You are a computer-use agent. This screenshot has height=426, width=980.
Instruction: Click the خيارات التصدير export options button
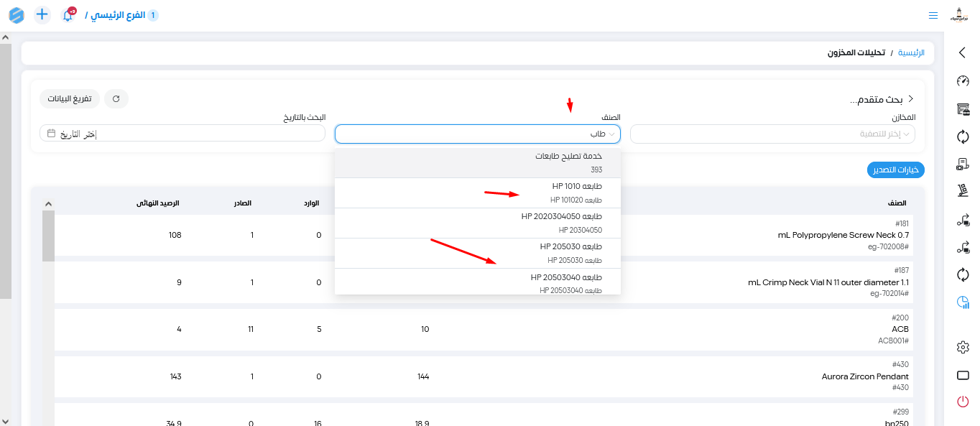(896, 170)
